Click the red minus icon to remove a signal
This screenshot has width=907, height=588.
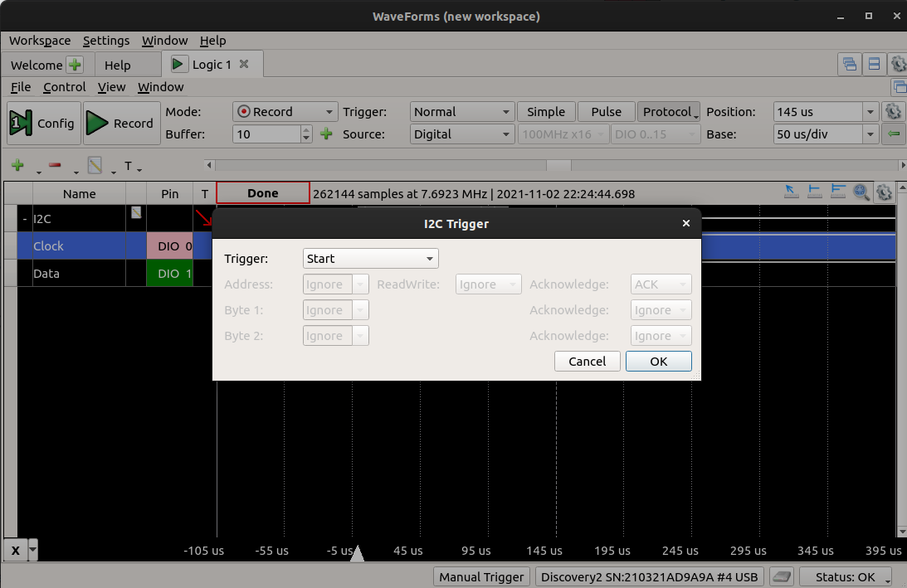coord(55,164)
